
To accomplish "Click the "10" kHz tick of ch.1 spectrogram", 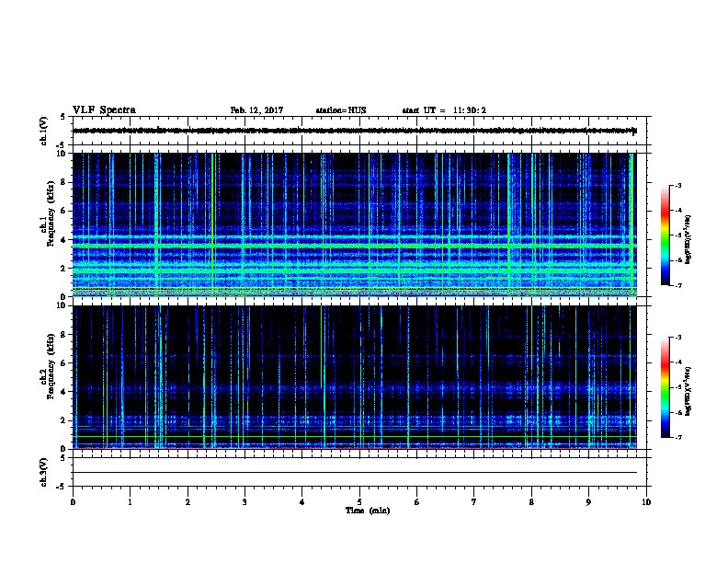I will click(62, 154).
